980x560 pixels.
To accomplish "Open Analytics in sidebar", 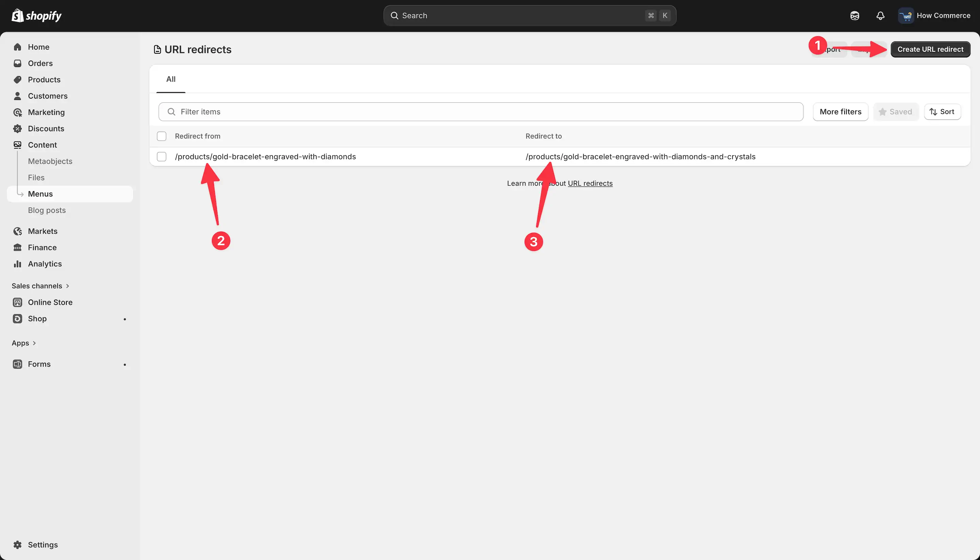I will [45, 264].
